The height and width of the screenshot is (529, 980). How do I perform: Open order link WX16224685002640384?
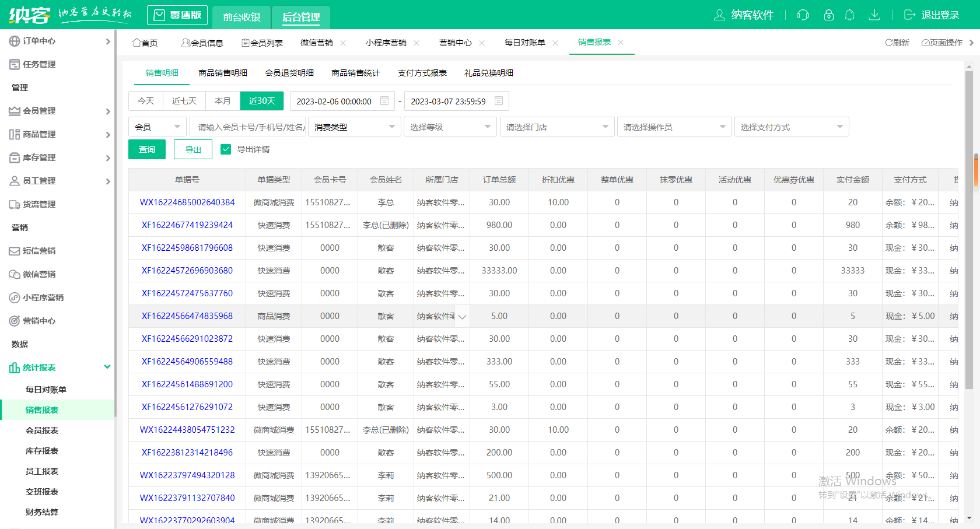pyautogui.click(x=187, y=202)
